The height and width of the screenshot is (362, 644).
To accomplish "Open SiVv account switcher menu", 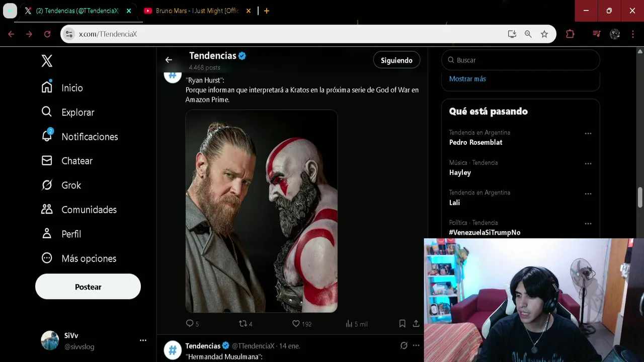I will click(x=143, y=340).
